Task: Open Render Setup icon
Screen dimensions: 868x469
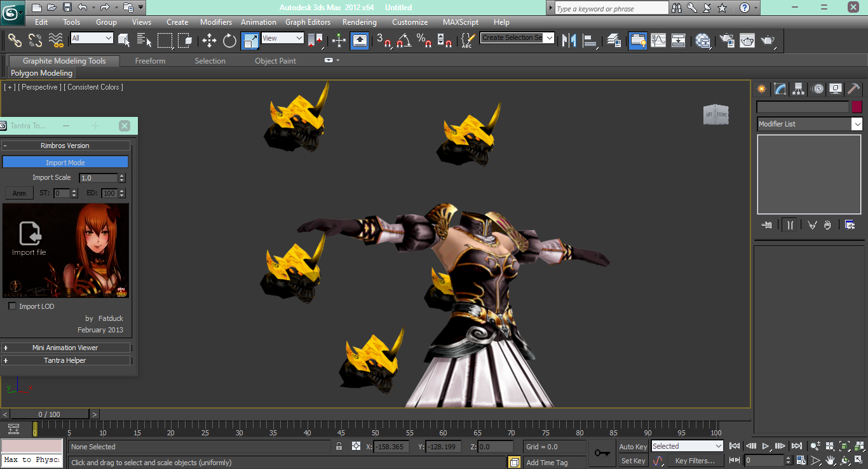Action: click(727, 40)
